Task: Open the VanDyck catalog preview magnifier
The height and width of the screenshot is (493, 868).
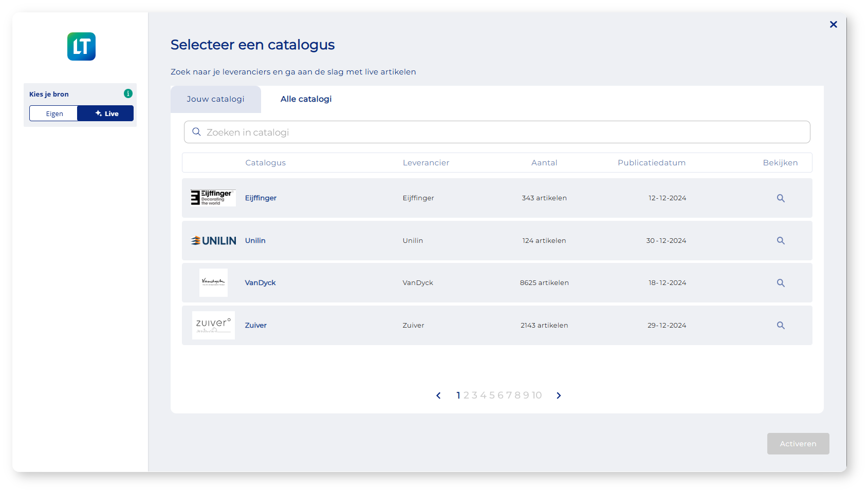Action: click(781, 282)
